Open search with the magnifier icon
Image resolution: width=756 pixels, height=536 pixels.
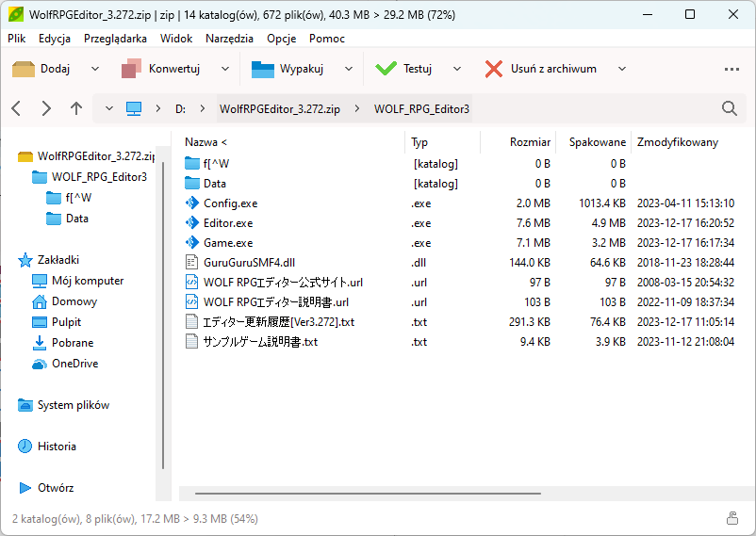pyautogui.click(x=730, y=108)
